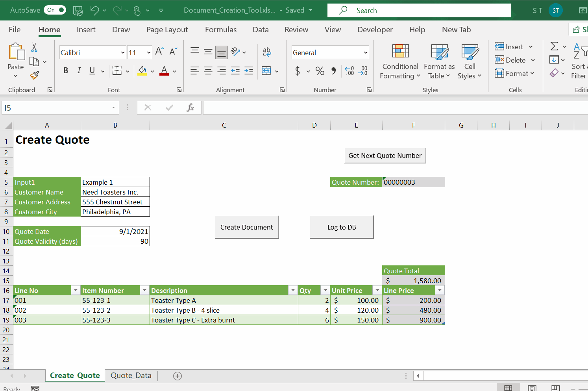
Task: Open the Developer ribbon tab
Action: tap(375, 30)
